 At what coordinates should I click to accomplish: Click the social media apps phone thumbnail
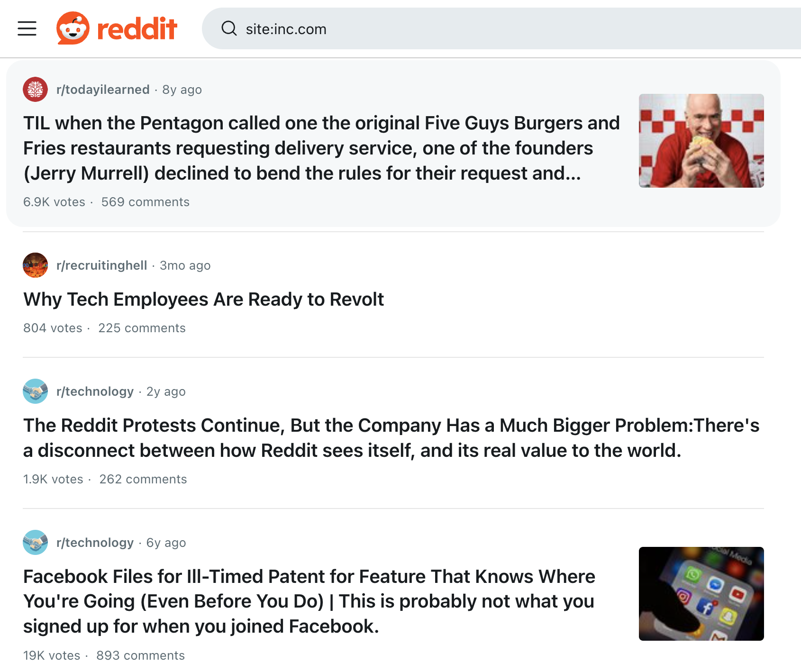click(x=701, y=594)
